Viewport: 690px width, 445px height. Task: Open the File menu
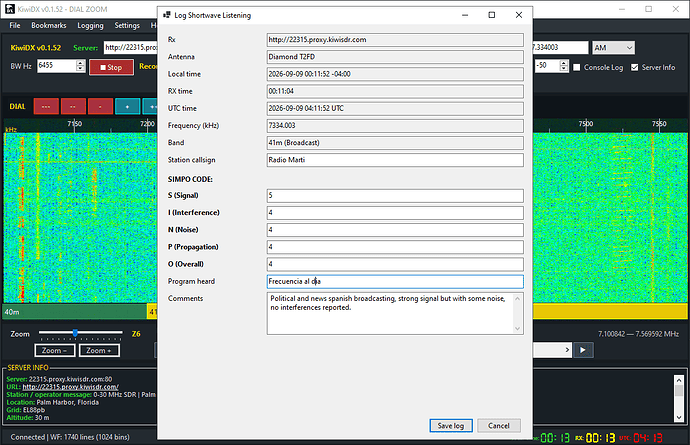pos(15,26)
